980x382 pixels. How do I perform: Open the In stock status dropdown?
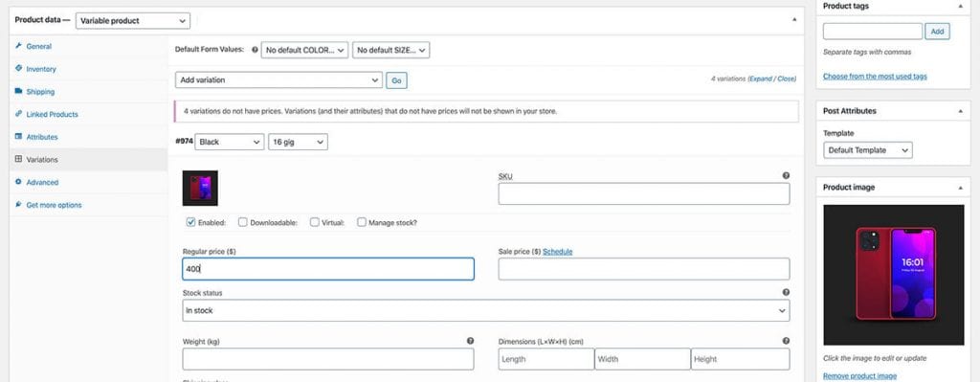tap(485, 311)
